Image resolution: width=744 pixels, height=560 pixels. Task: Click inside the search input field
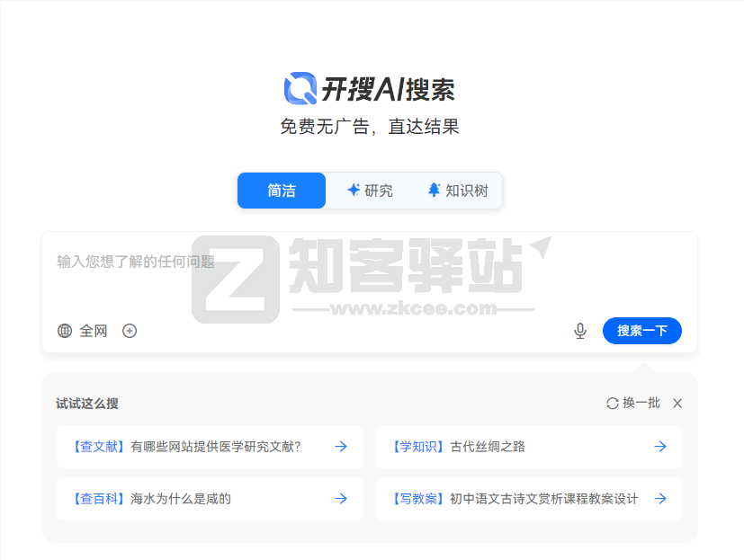270,262
